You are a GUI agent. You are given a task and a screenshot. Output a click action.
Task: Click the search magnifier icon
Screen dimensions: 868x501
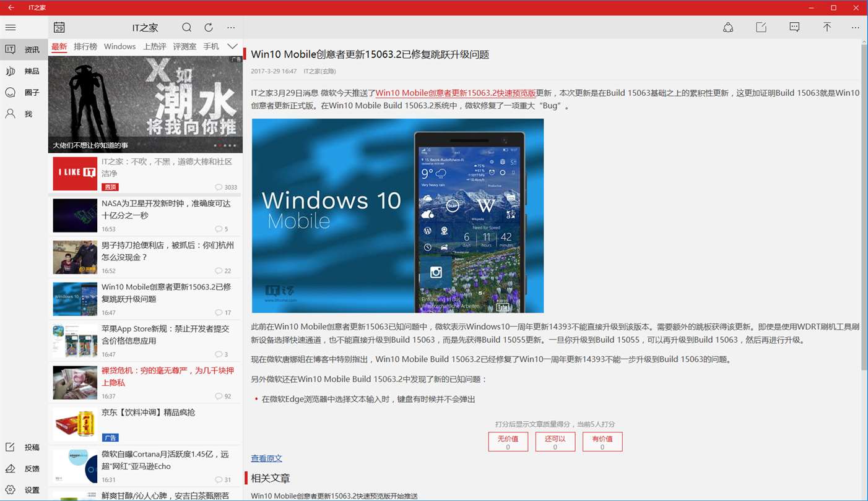click(187, 28)
